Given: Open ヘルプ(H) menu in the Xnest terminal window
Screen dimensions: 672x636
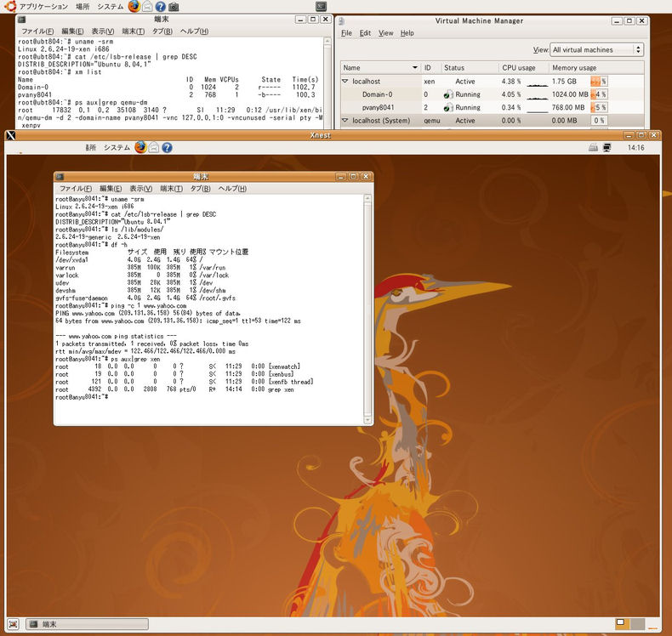Looking at the screenshot, I should pos(232,189).
